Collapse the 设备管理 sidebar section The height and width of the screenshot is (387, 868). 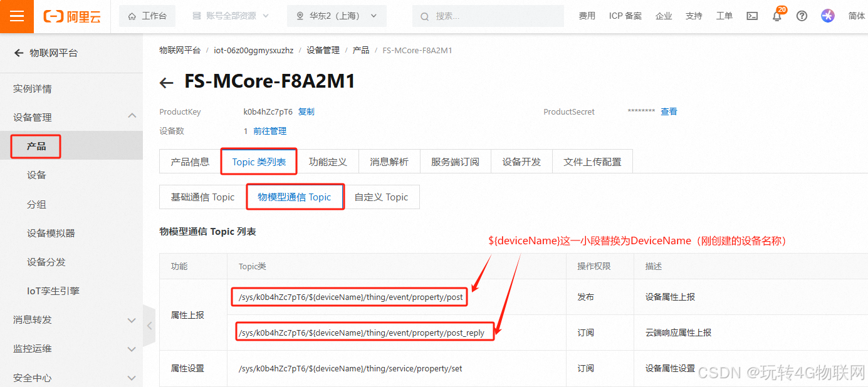pos(132,116)
